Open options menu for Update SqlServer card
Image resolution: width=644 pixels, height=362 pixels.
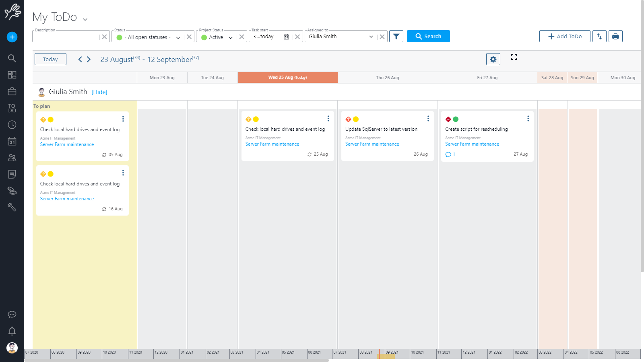428,119
